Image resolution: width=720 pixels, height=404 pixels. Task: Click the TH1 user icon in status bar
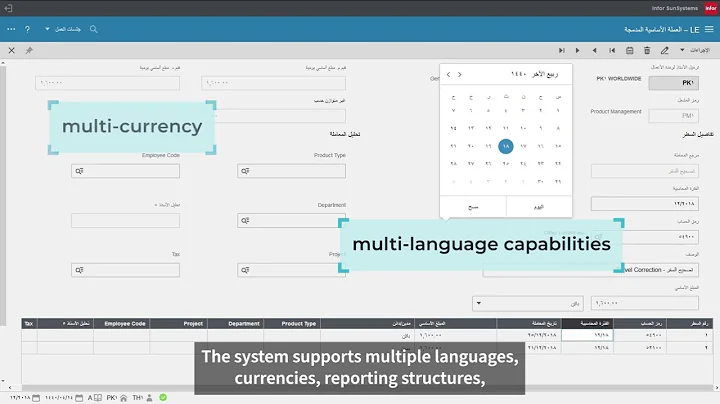[x=149, y=398]
